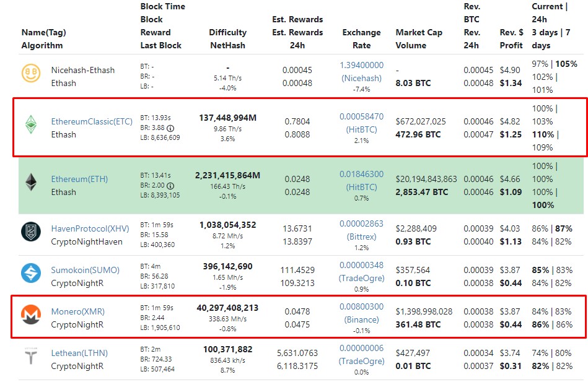588x382 pixels.
Task: Click the market cap $672,027,025
Action: point(421,121)
